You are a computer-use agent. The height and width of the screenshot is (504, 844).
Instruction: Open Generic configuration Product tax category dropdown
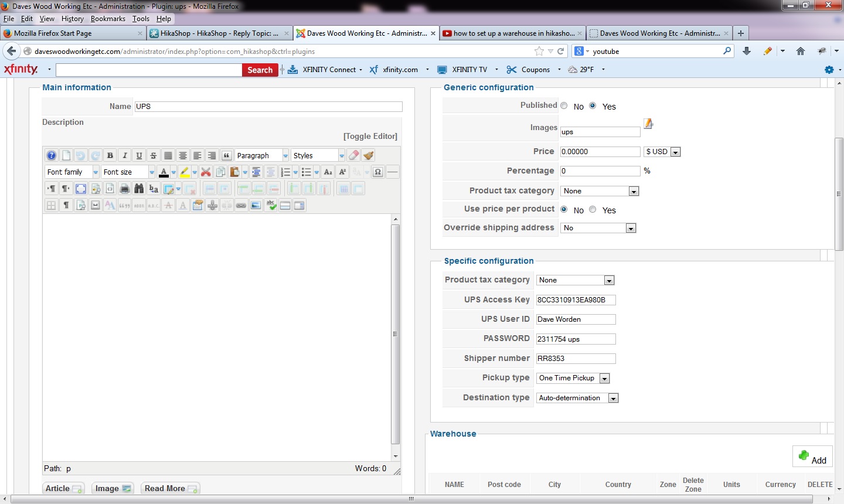point(600,191)
